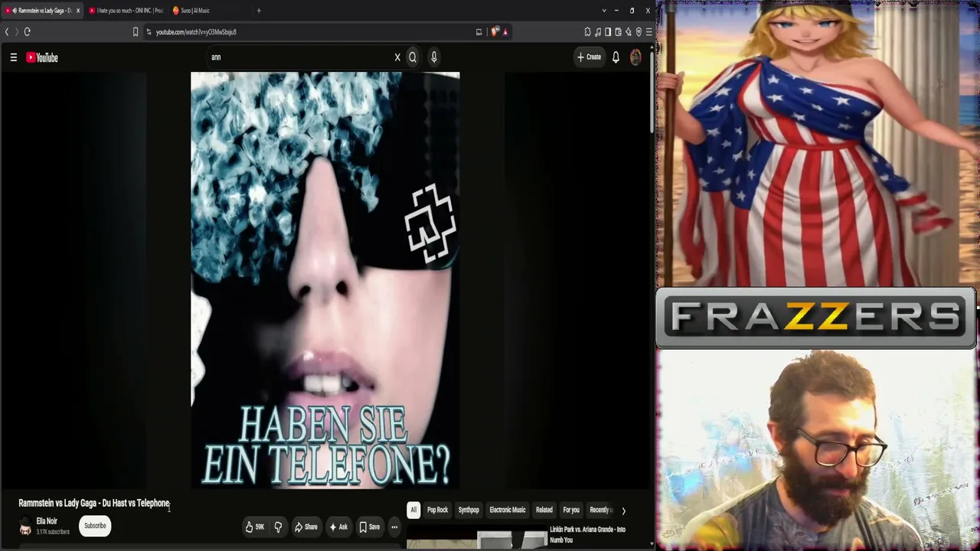Like the video with 59K likes
The width and height of the screenshot is (980, 551).
click(x=255, y=527)
